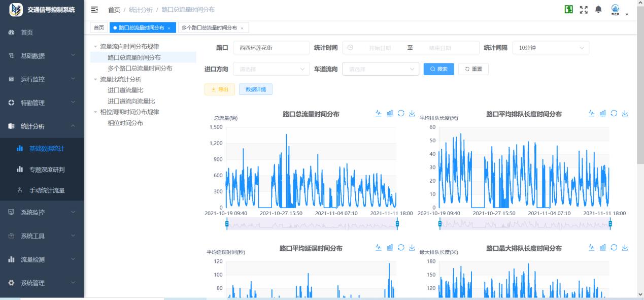644x300 pixels.
Task: Collapse the 流量比统计分析 tree node
Action: [95, 80]
